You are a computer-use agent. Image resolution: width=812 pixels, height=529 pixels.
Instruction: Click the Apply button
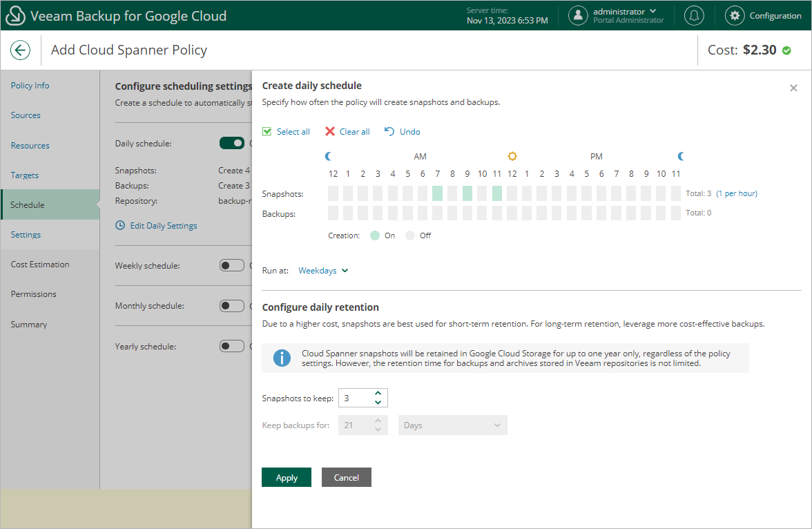point(287,477)
